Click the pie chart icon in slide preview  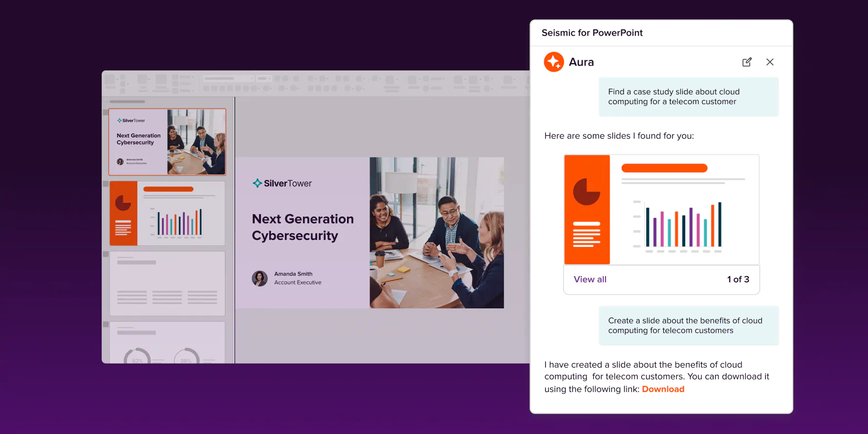point(586,192)
